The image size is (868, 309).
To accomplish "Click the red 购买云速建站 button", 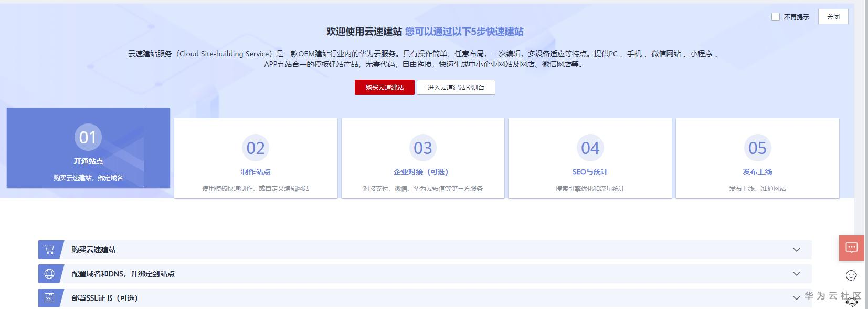I will point(385,87).
